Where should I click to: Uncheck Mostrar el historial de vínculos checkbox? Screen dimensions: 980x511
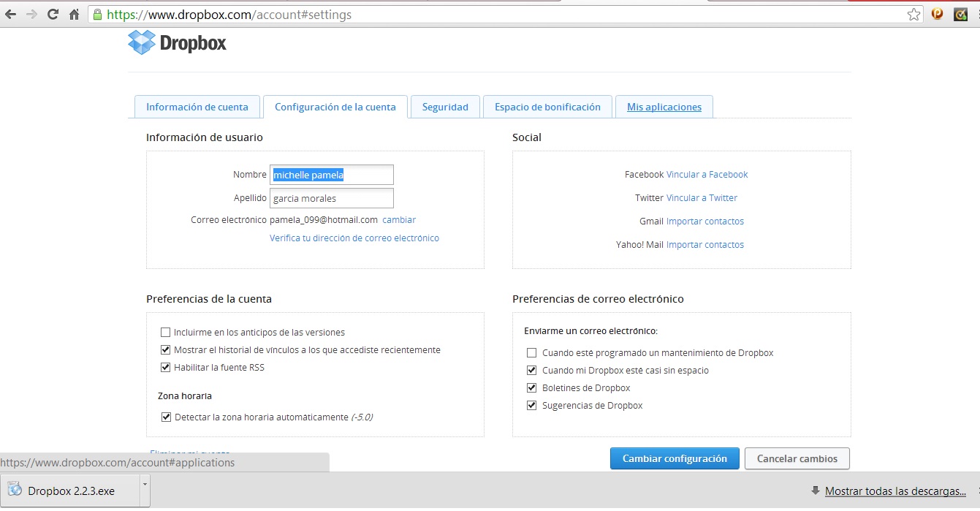pyautogui.click(x=166, y=349)
